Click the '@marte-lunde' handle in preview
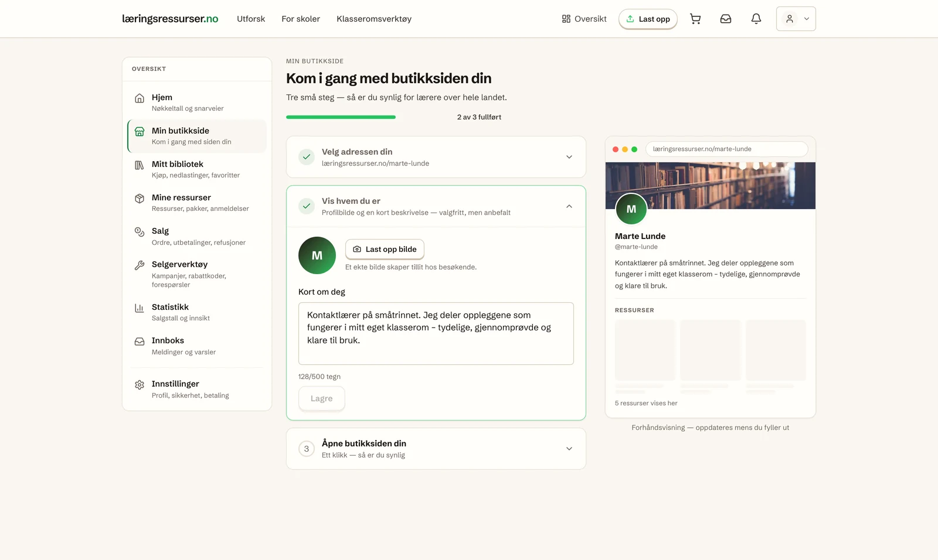Viewport: 938px width, 560px height. 636,247
